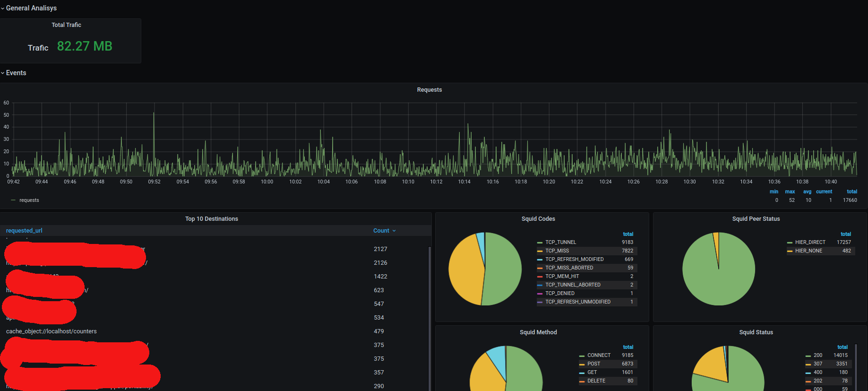Click the count value 623
This screenshot has height=391, width=868.
tap(379, 290)
